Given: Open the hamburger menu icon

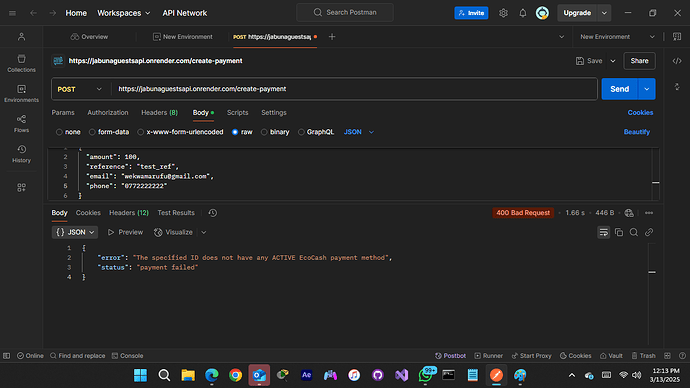Looking at the screenshot, I should click(x=12, y=13).
